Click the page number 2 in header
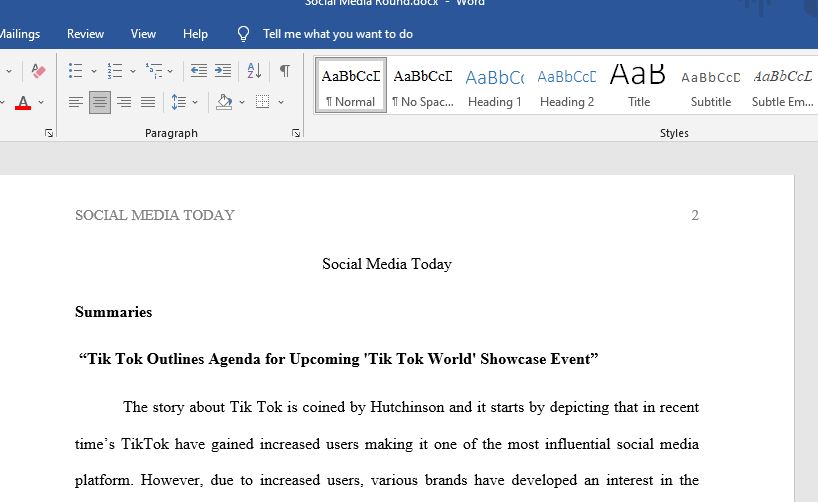818x502 pixels. click(695, 215)
